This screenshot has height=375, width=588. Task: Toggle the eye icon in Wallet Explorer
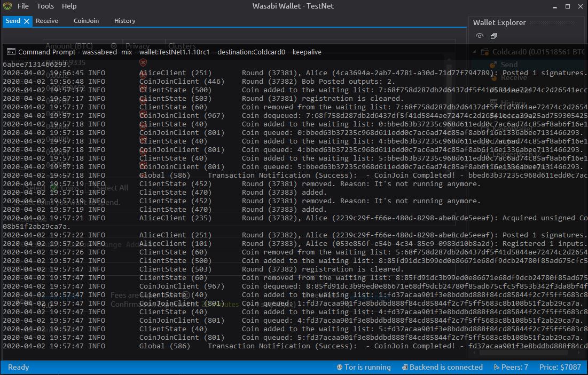click(x=479, y=36)
